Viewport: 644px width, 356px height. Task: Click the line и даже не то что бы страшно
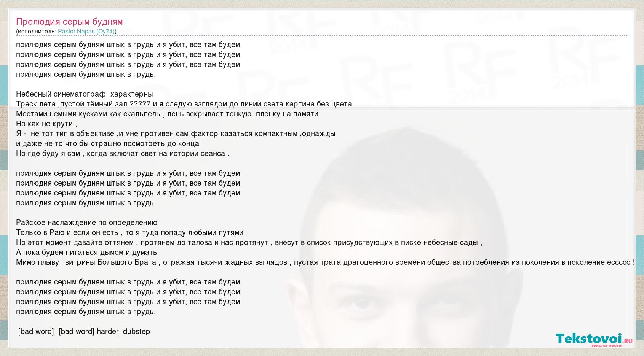[x=107, y=144]
